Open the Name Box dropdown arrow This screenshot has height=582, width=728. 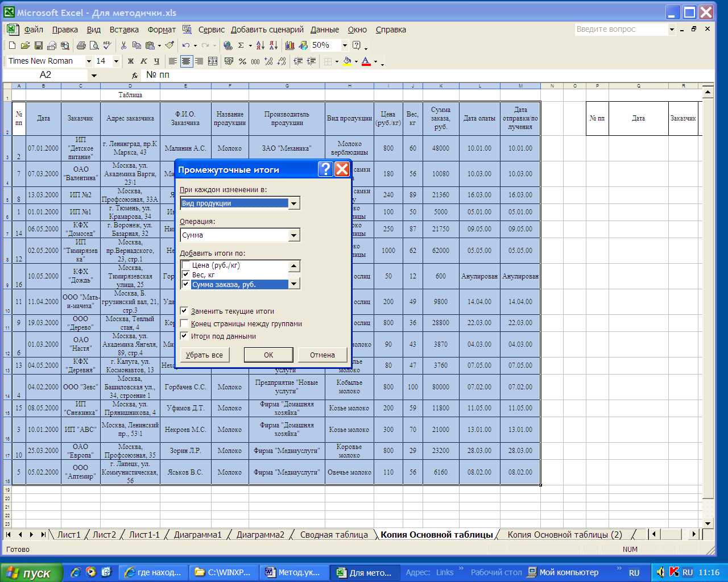(x=94, y=75)
